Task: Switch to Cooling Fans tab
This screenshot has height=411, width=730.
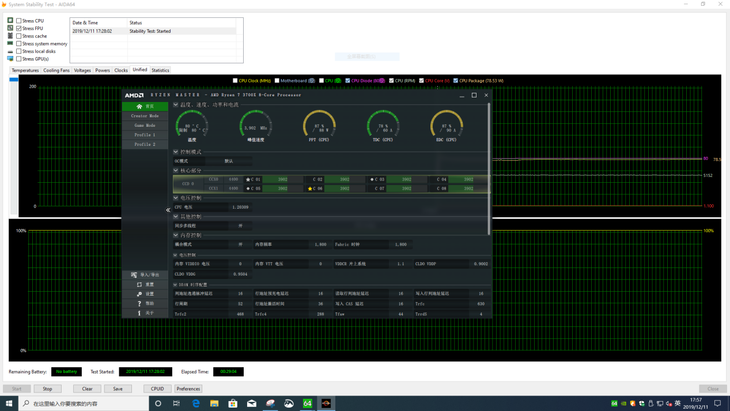Action: point(56,70)
